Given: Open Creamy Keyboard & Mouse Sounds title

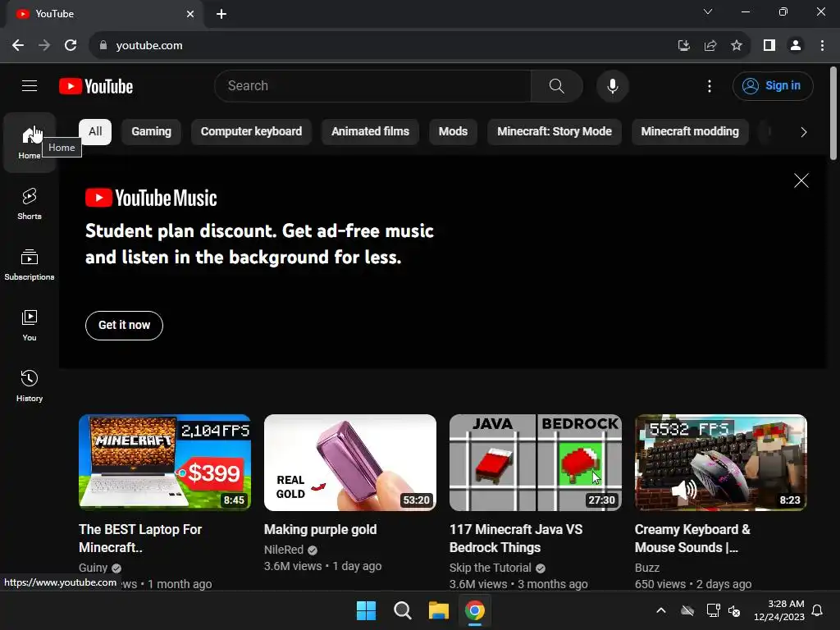Looking at the screenshot, I should point(692,538).
